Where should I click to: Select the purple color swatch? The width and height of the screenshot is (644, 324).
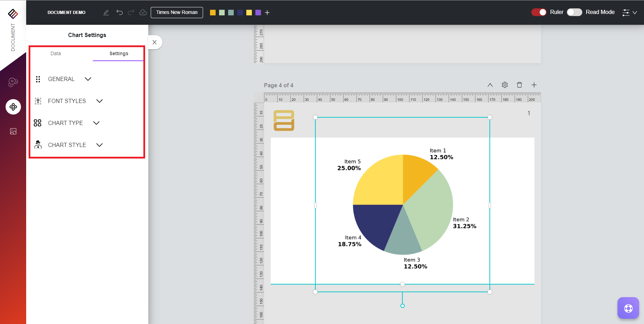[258, 13]
